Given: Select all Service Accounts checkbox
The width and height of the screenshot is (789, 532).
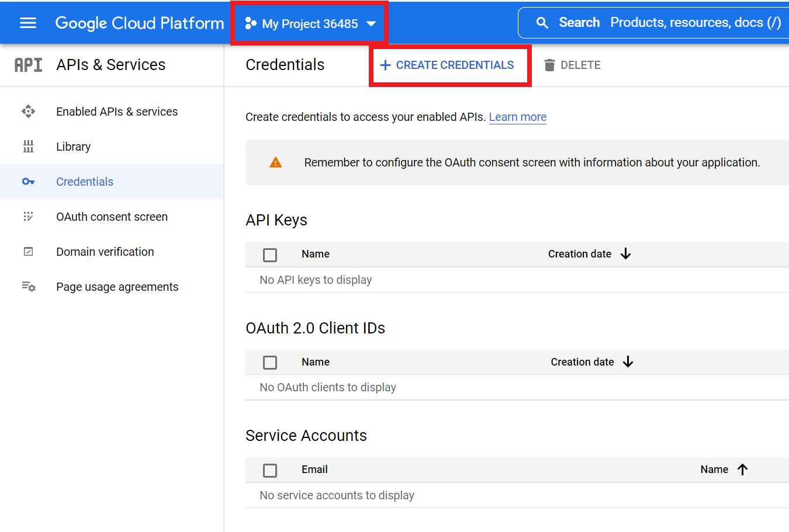Looking at the screenshot, I should pos(270,470).
